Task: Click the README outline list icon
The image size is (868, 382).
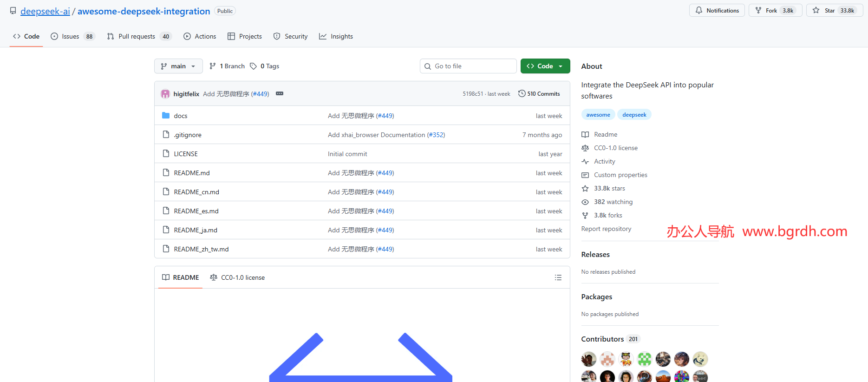Action: (x=558, y=277)
